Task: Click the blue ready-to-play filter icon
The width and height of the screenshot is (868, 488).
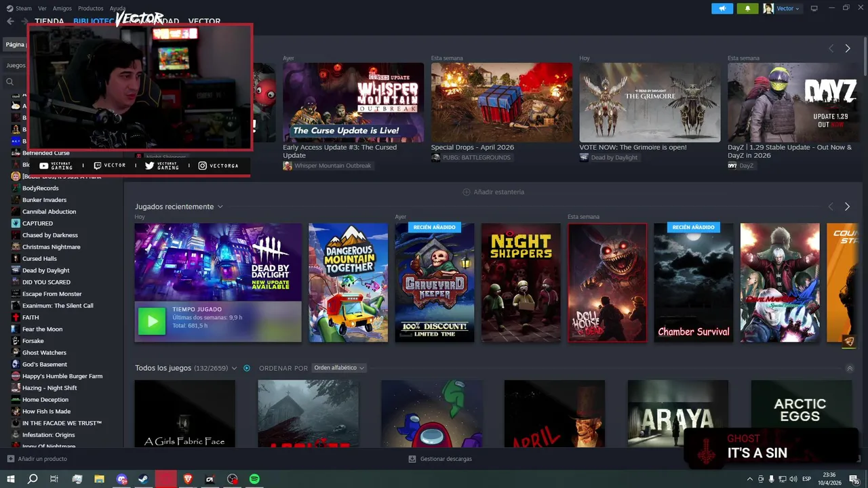Action: 247,368
